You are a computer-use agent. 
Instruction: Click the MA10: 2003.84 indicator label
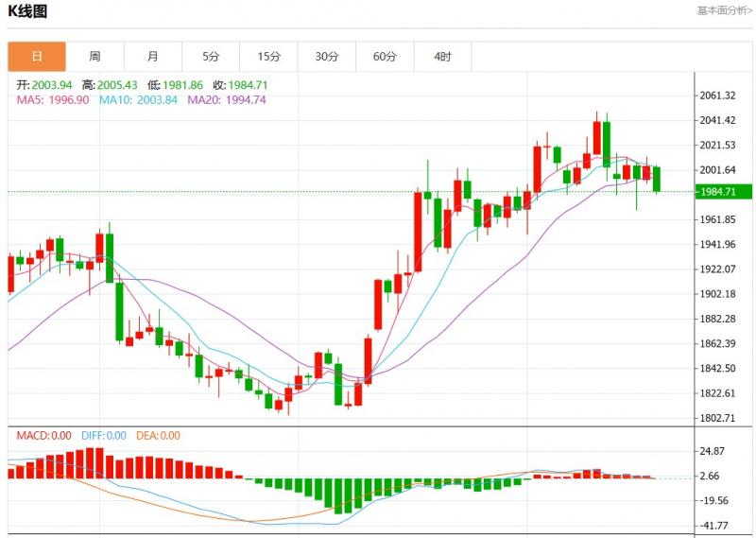click(x=136, y=99)
